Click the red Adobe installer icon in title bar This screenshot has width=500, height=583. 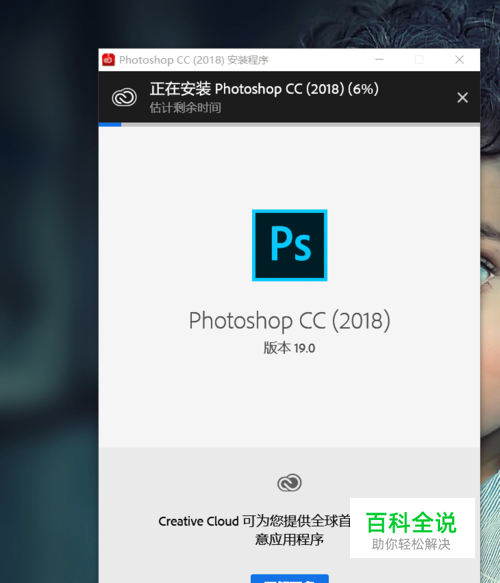(109, 60)
